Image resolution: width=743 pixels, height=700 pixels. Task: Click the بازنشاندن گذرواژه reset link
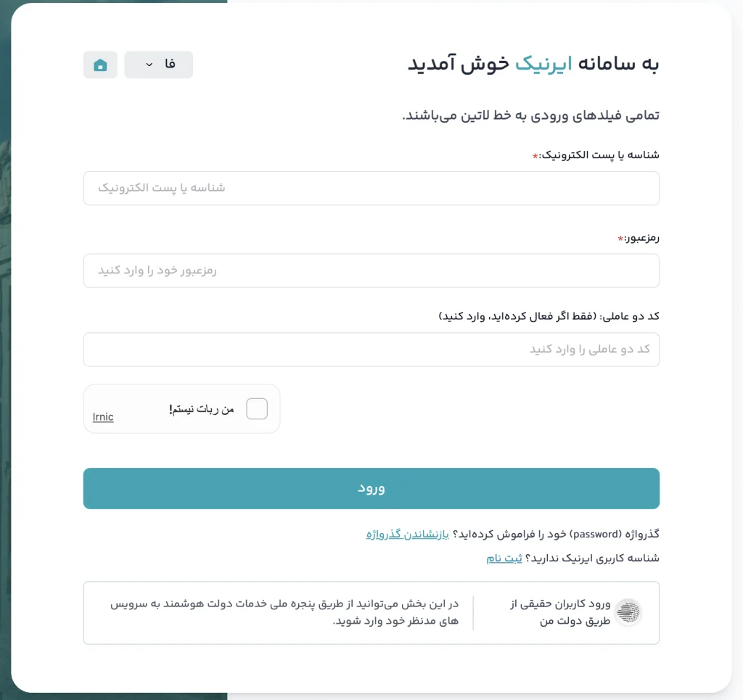click(x=408, y=535)
